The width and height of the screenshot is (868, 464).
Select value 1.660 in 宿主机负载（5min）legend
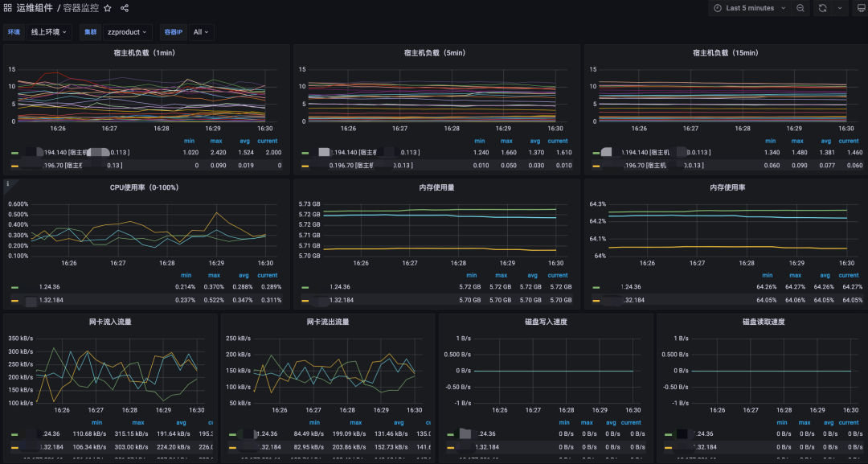point(508,152)
